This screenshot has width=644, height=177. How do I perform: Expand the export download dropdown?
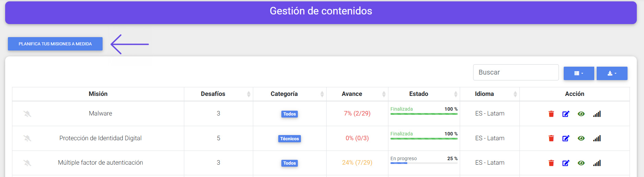click(612, 73)
